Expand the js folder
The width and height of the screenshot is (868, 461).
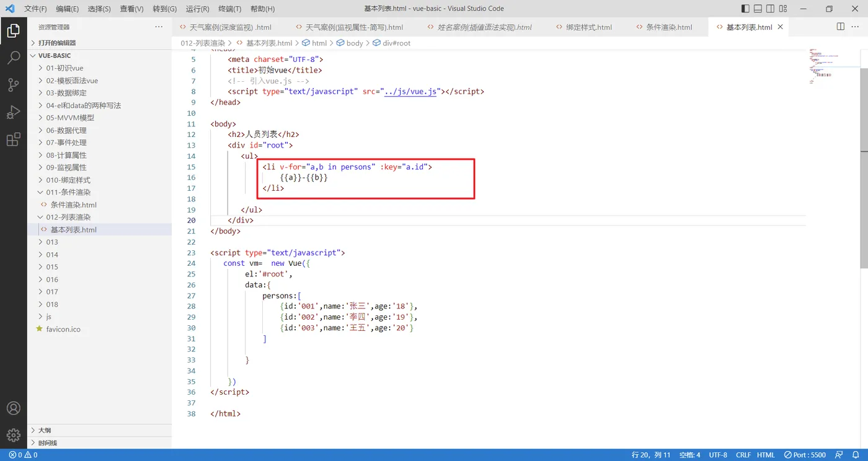(x=99, y=317)
